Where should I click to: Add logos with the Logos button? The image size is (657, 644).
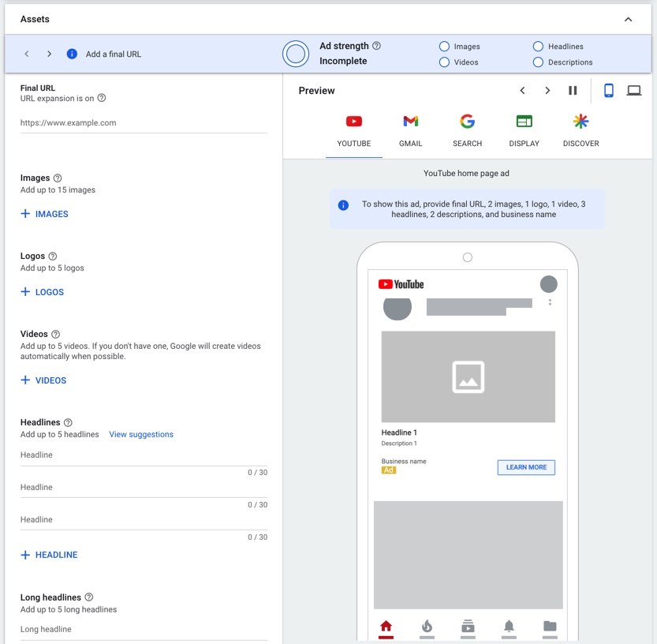click(x=43, y=292)
